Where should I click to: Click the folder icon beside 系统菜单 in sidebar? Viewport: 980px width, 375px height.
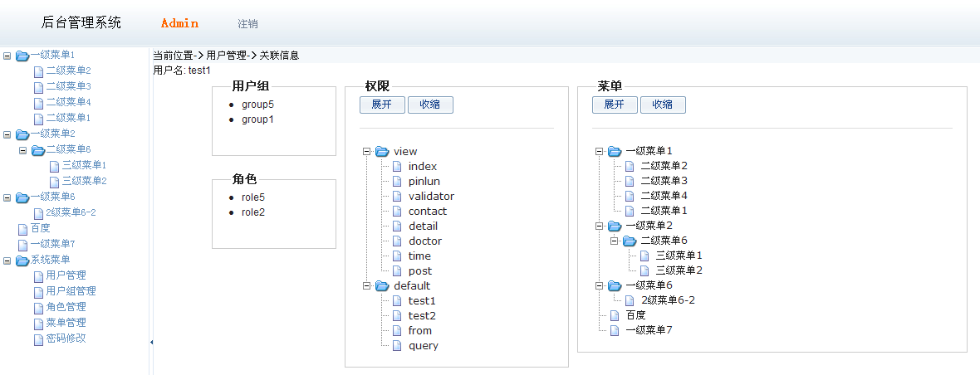coord(22,261)
